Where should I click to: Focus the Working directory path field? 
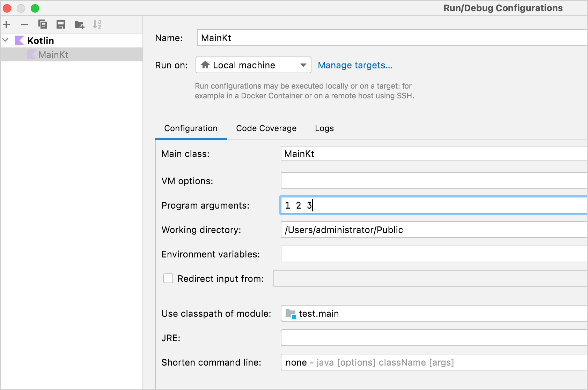pos(434,230)
